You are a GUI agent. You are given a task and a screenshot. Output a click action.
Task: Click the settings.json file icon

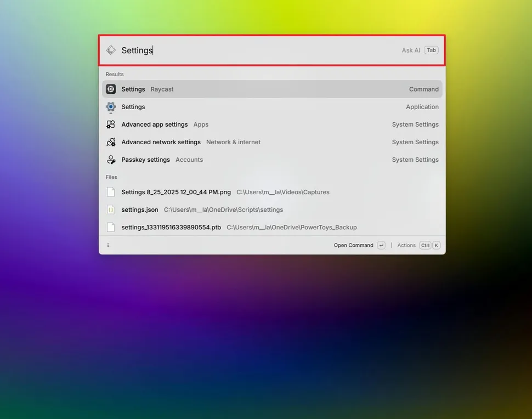point(111,209)
